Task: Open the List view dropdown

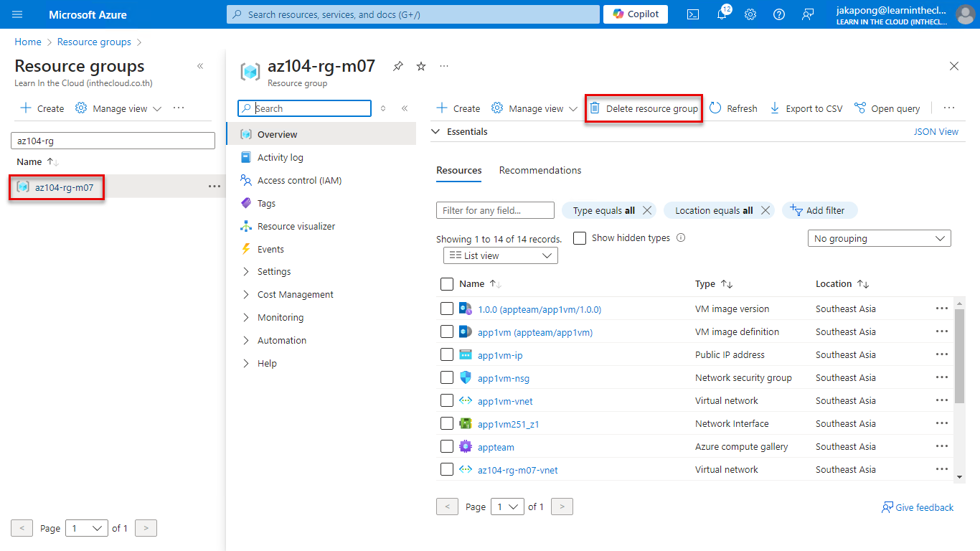Action: (501, 255)
